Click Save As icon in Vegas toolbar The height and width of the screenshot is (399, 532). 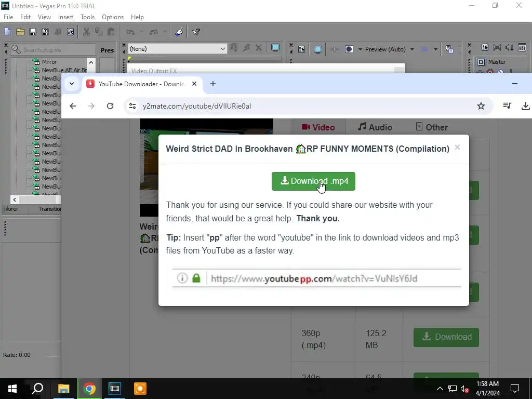45,32
